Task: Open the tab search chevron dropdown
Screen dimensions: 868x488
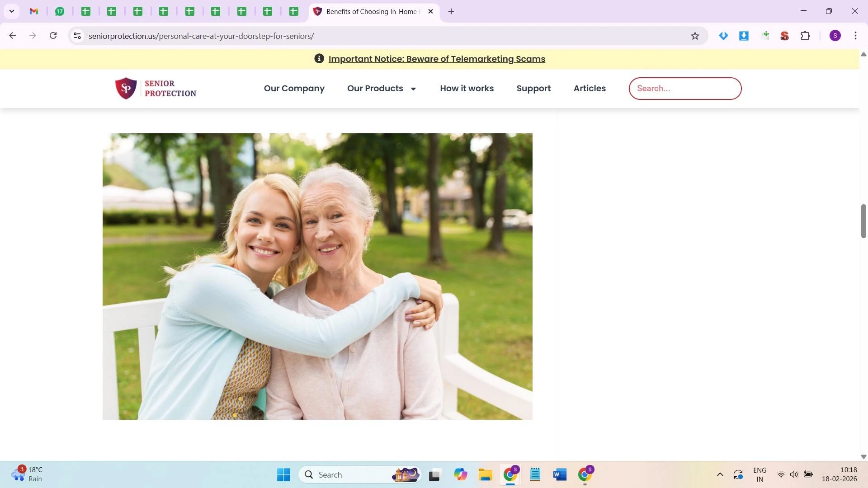Action: pyautogui.click(x=12, y=11)
